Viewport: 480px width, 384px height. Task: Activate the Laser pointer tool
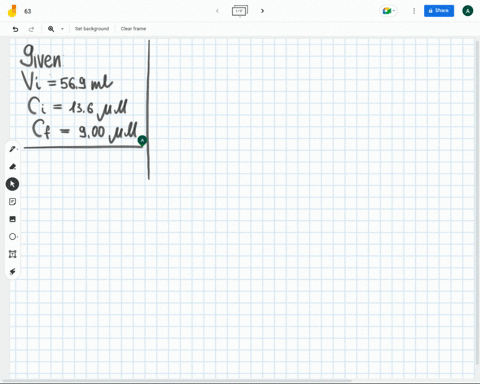pos(13,271)
